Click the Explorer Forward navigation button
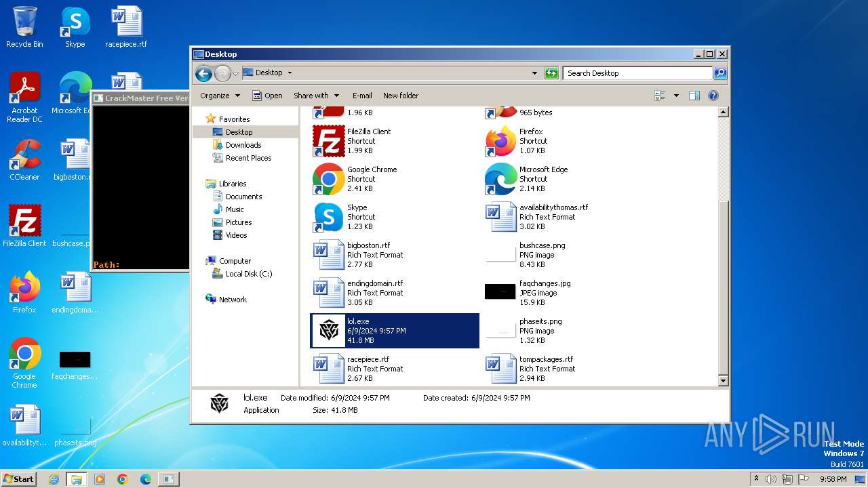 pyautogui.click(x=222, y=73)
